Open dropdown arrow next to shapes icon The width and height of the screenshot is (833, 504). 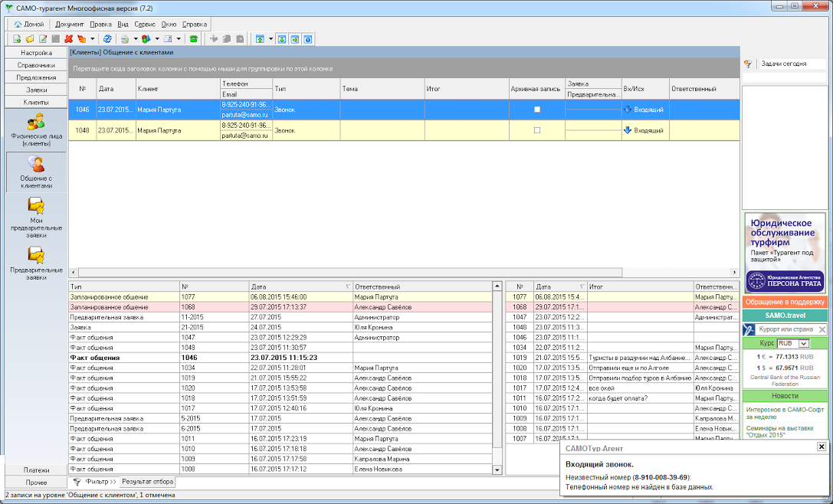pyautogui.click(x=157, y=39)
